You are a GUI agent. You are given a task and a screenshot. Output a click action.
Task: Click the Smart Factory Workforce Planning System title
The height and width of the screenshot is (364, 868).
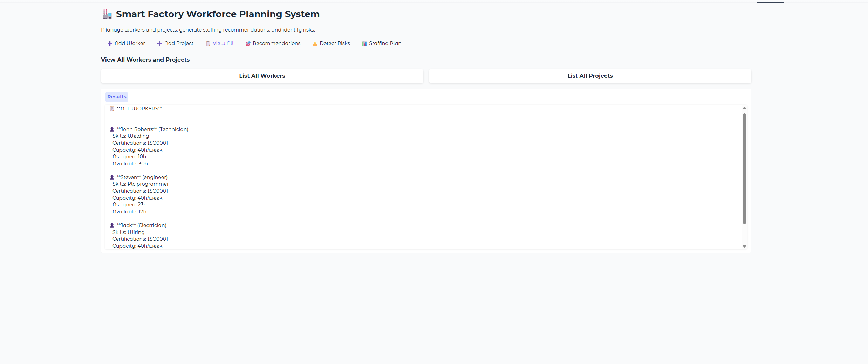click(x=218, y=14)
